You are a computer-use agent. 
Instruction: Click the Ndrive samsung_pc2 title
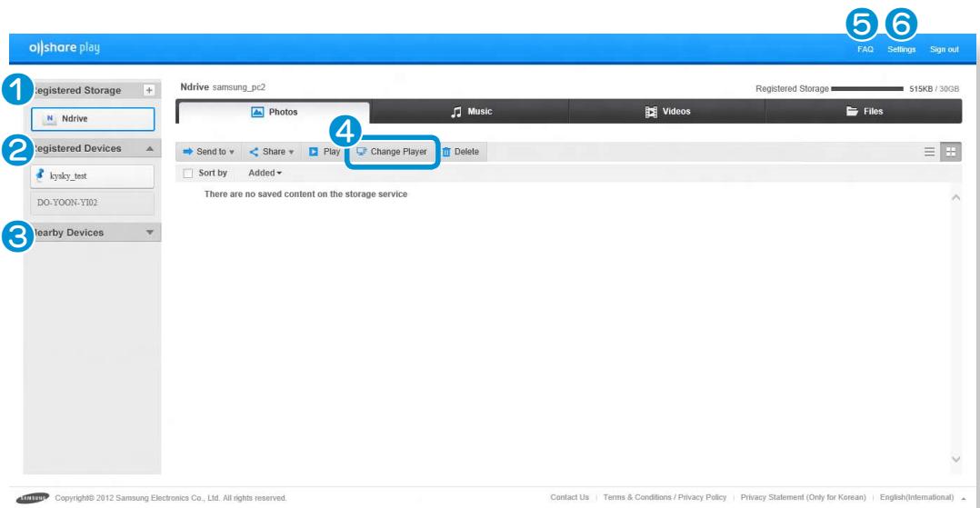[x=223, y=87]
